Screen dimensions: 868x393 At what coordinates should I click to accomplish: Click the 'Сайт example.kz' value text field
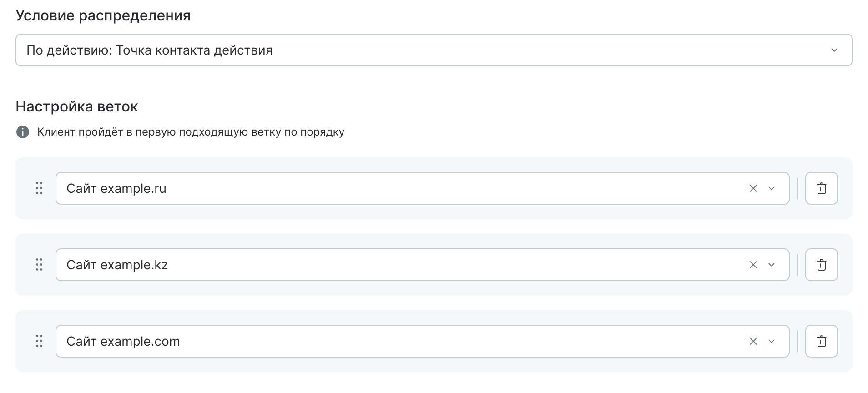364,265
